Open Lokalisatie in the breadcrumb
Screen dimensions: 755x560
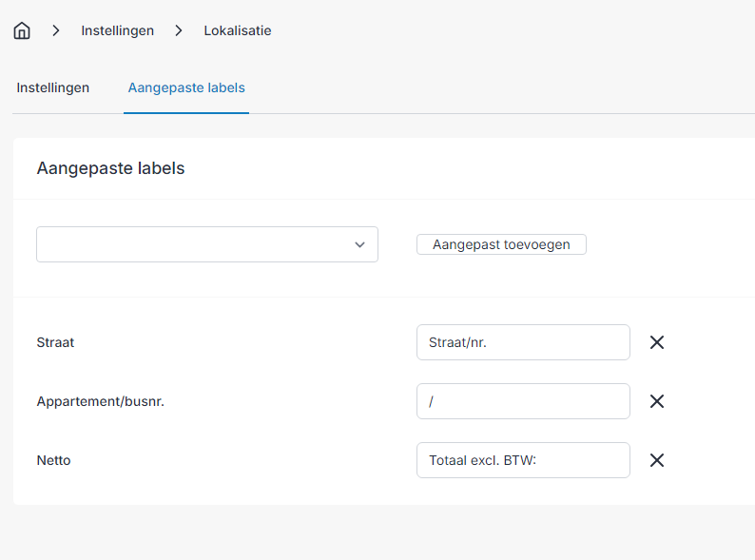[238, 30]
